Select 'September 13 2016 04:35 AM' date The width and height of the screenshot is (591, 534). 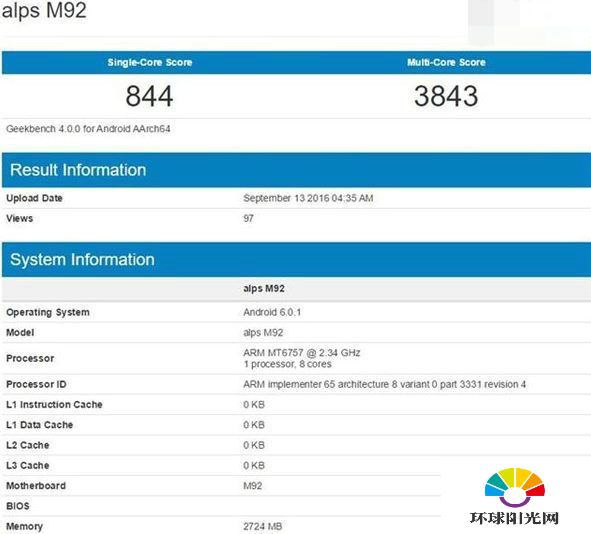point(308,198)
